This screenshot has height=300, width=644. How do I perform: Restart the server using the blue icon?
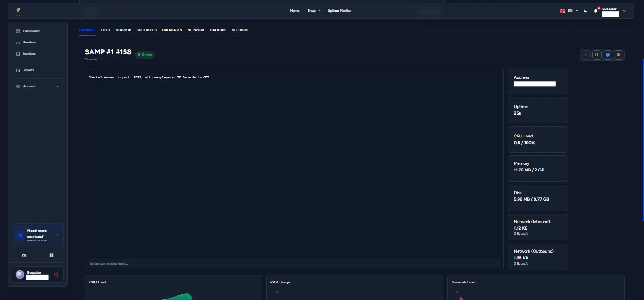click(x=608, y=55)
